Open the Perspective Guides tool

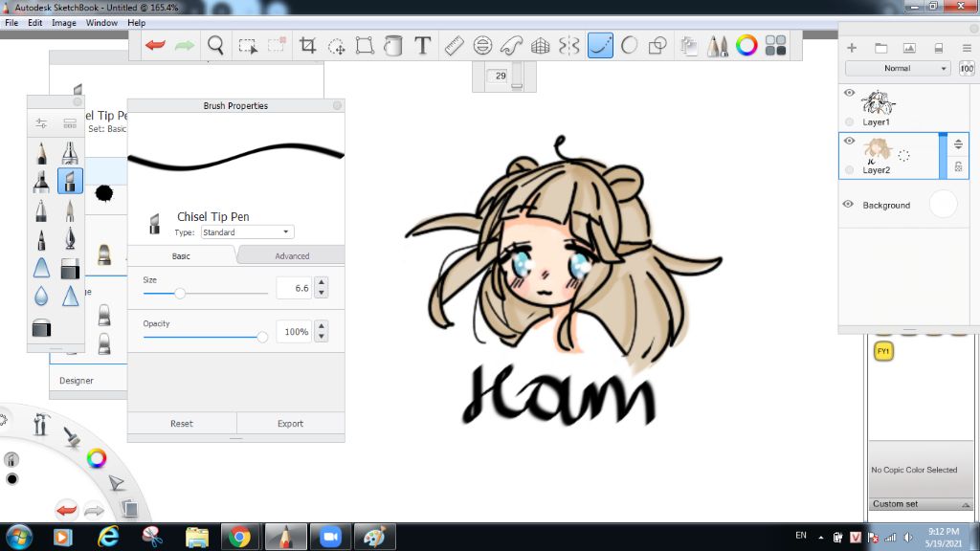(540, 46)
